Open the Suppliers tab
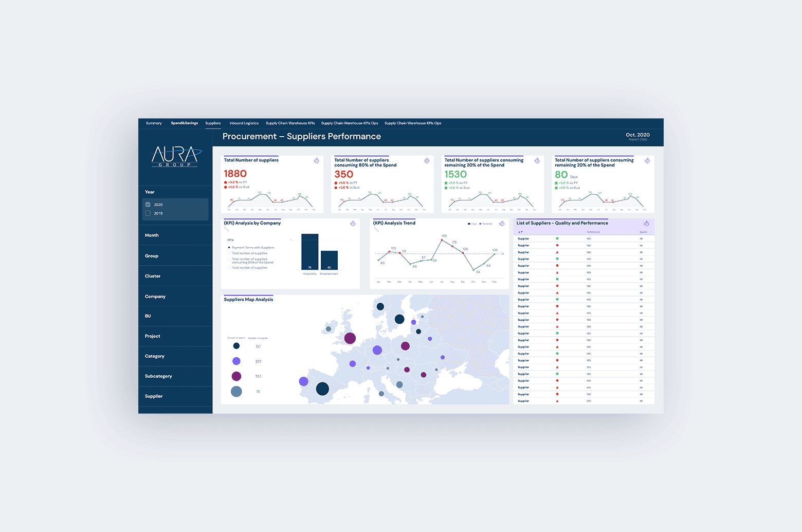 coord(213,123)
